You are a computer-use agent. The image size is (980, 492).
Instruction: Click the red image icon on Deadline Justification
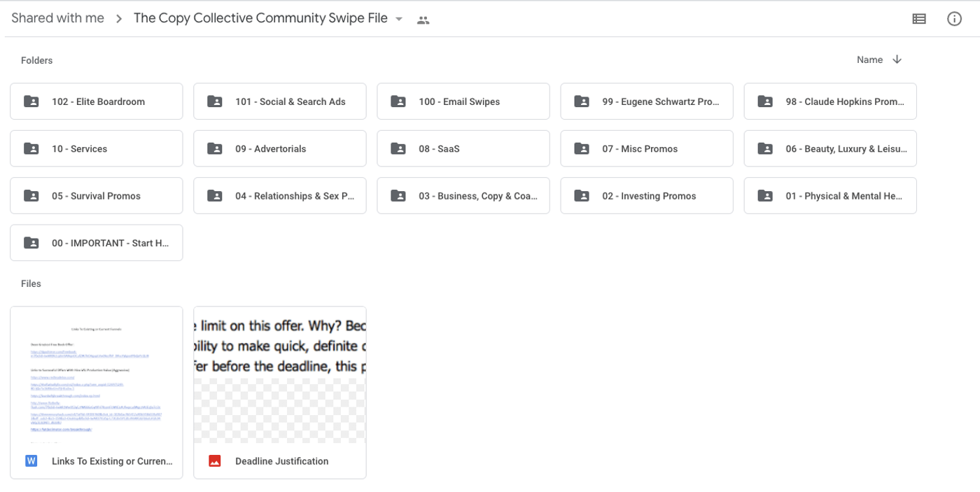point(215,461)
